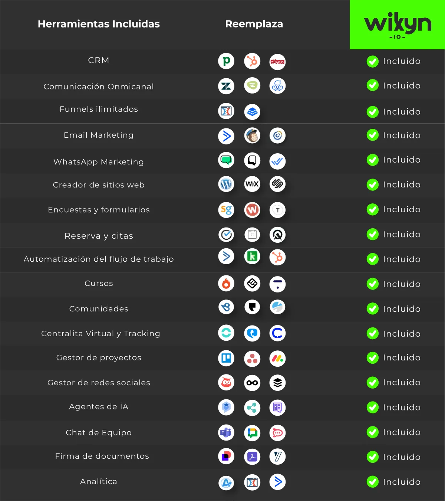Click the Herramientas Incluidas column header

[x=99, y=24]
